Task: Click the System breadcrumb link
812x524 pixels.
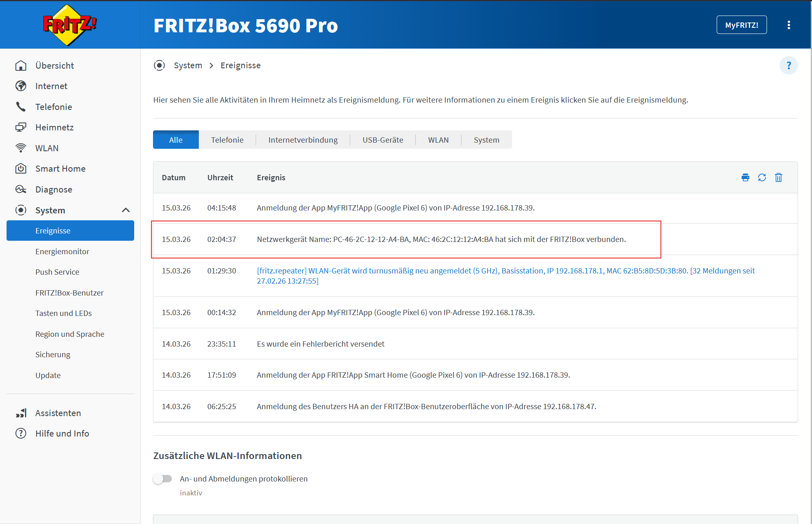Action: (x=188, y=65)
